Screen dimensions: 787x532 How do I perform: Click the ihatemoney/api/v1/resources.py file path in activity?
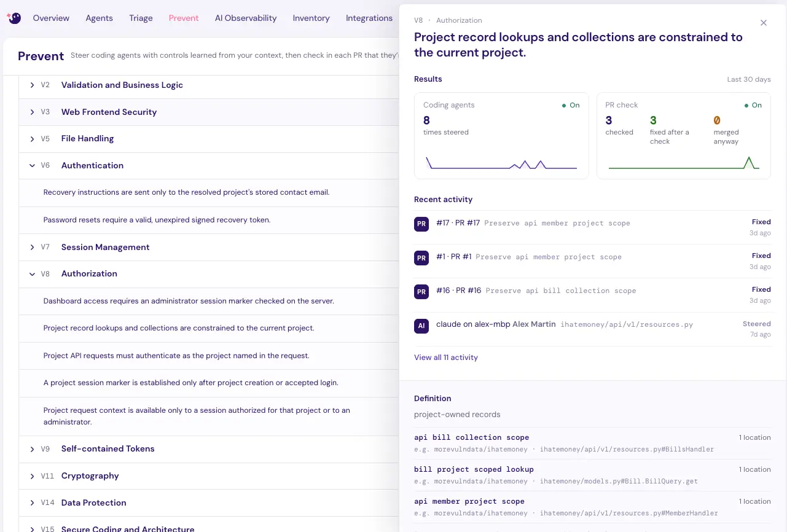coord(627,324)
